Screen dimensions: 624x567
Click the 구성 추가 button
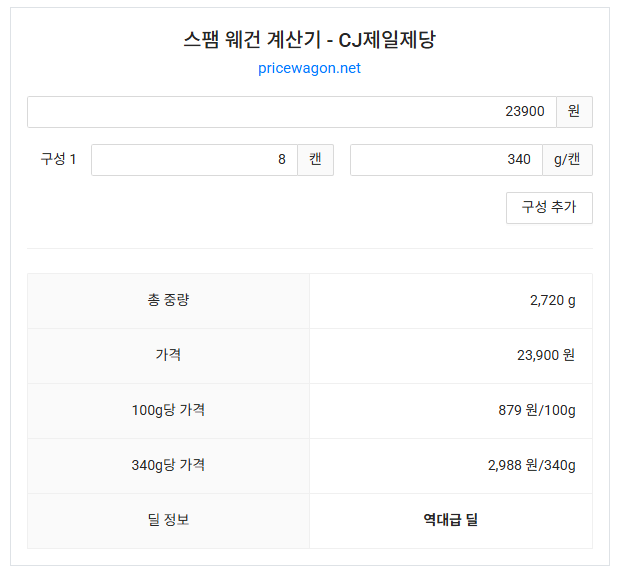point(549,208)
